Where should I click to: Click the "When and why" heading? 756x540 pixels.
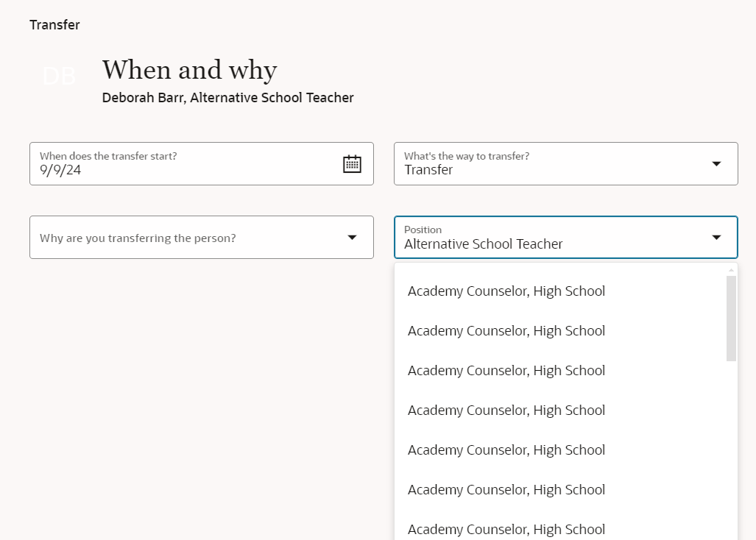point(188,70)
